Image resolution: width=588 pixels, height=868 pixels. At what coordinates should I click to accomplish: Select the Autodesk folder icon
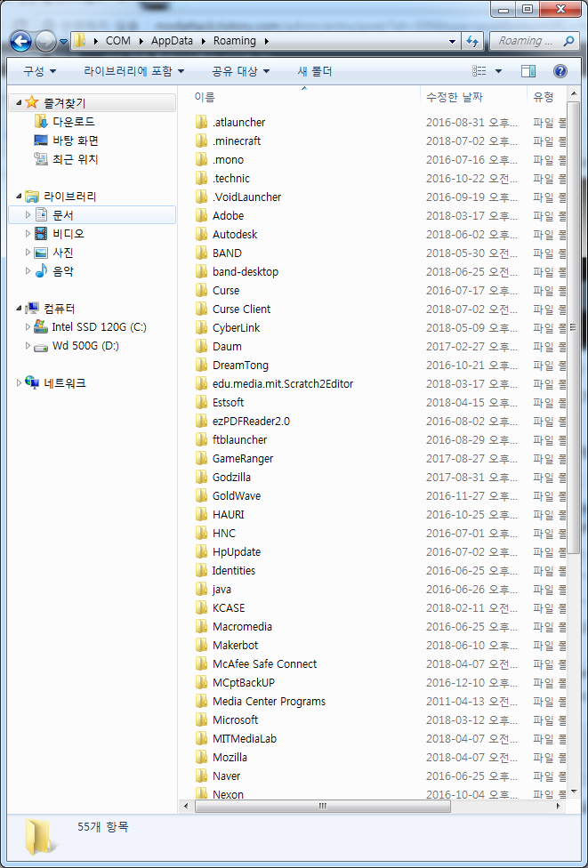(x=202, y=234)
